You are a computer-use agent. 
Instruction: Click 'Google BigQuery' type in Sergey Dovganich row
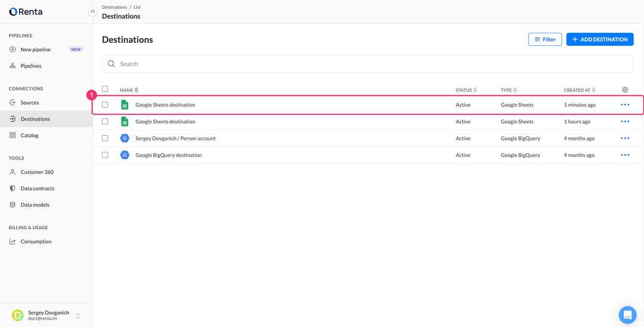(521, 139)
